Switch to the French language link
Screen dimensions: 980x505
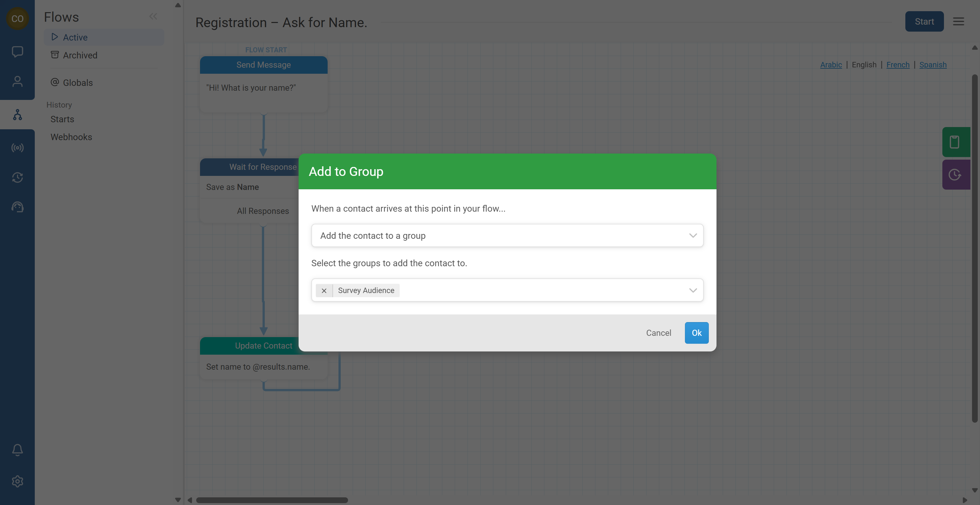(897, 65)
